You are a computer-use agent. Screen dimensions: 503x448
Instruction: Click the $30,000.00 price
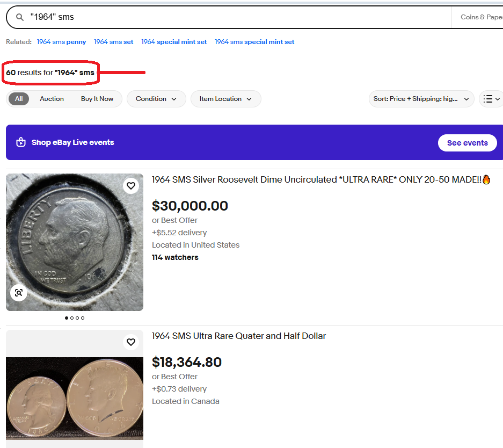click(x=190, y=206)
